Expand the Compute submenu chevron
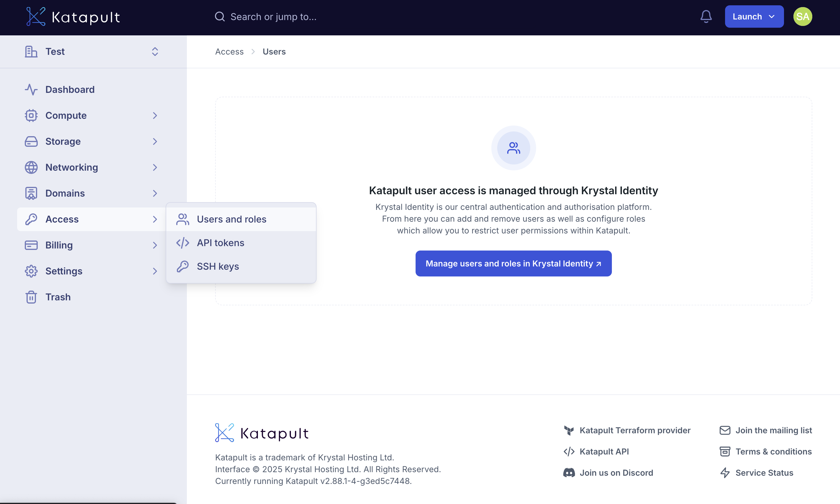 (x=155, y=116)
